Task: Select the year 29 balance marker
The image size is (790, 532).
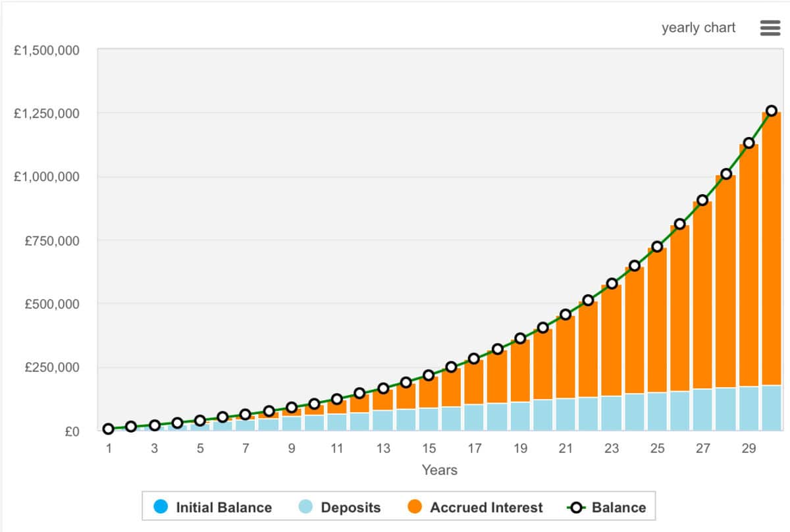Action: [x=749, y=143]
